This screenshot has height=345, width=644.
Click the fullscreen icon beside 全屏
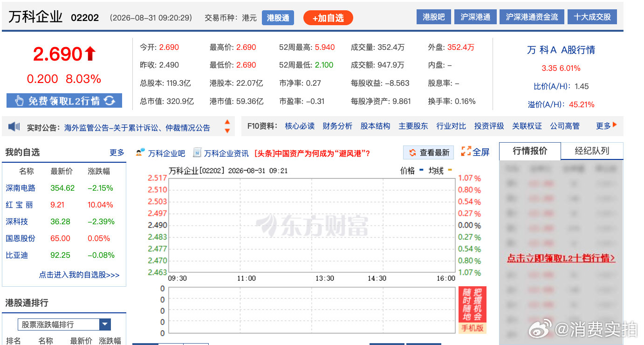tap(466, 151)
